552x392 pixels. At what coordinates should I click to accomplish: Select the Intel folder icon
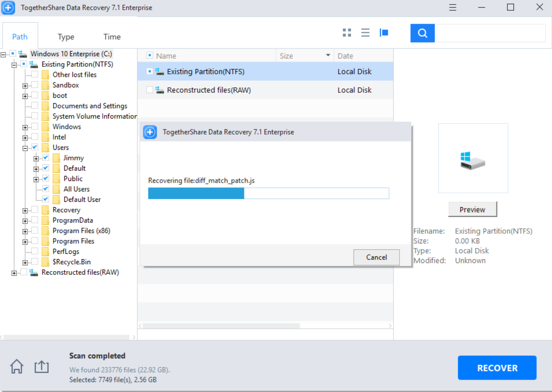coord(45,137)
